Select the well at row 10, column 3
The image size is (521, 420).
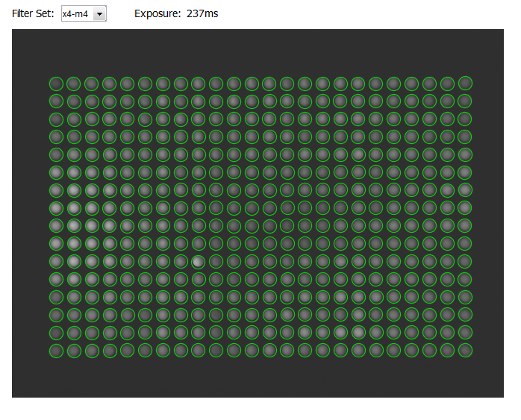92,243
